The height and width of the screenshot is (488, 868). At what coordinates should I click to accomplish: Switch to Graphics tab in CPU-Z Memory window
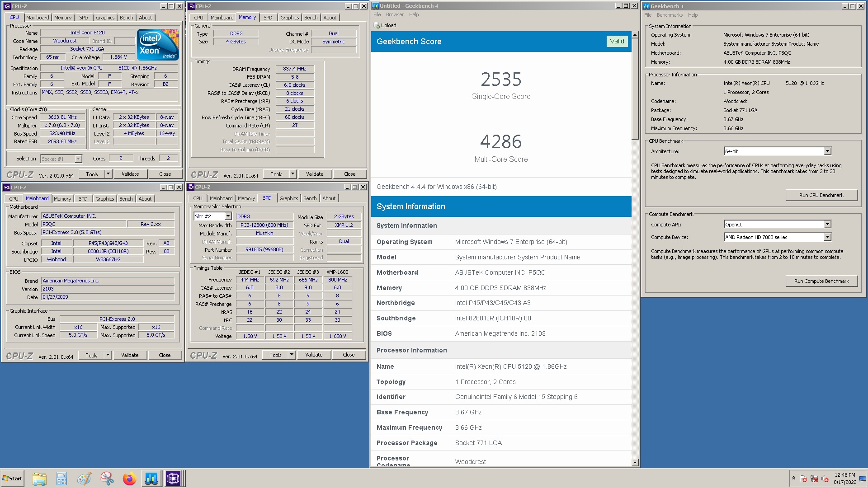[x=289, y=18]
